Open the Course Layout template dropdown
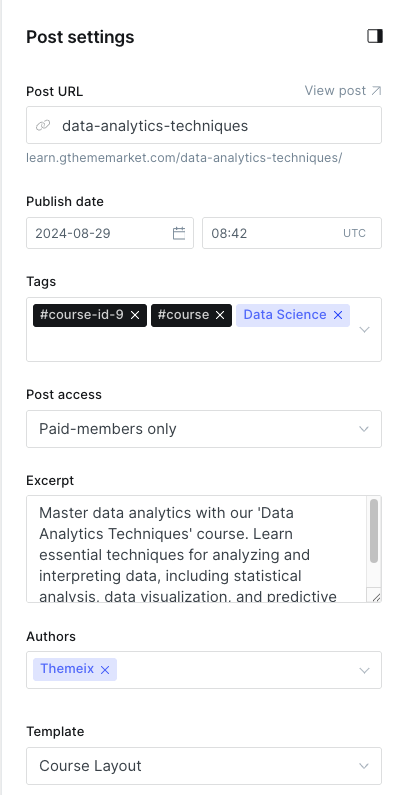The image size is (397, 795). tap(204, 766)
